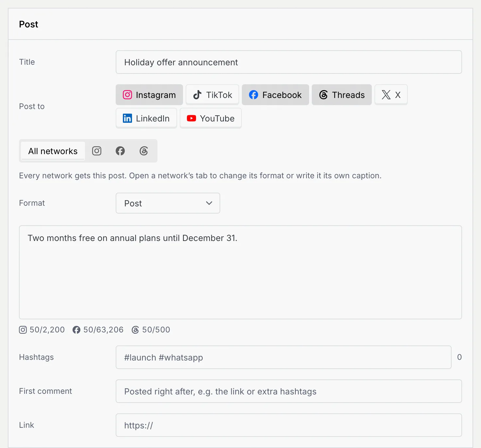
Task: Toggle LinkedIn network button
Action: 146,118
